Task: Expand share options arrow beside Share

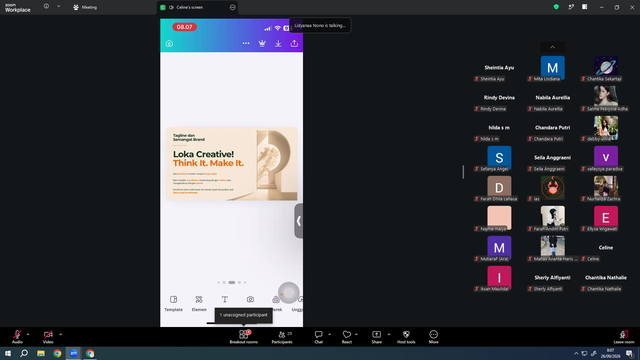Action: tap(389, 334)
